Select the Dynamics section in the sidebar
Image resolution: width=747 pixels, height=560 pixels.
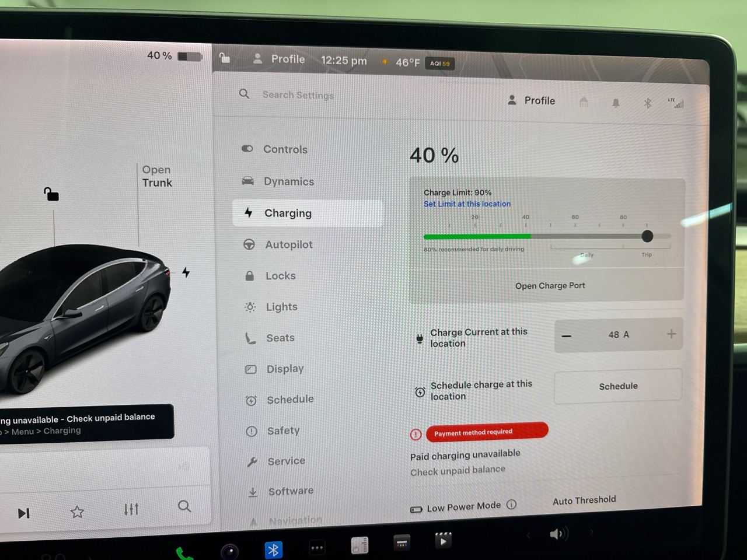click(289, 181)
